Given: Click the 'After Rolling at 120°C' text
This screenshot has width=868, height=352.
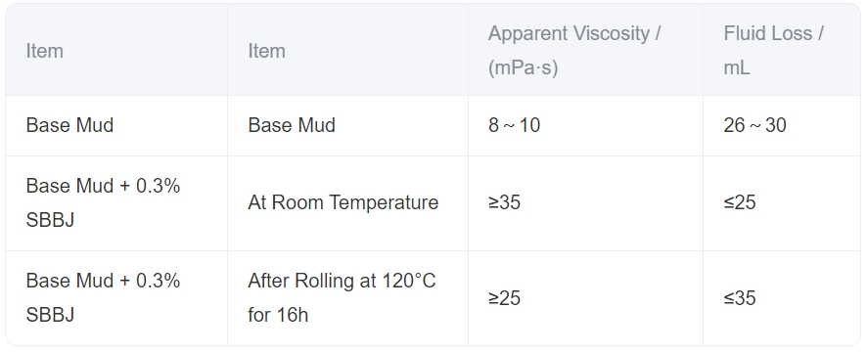Looking at the screenshot, I should coord(342,281).
